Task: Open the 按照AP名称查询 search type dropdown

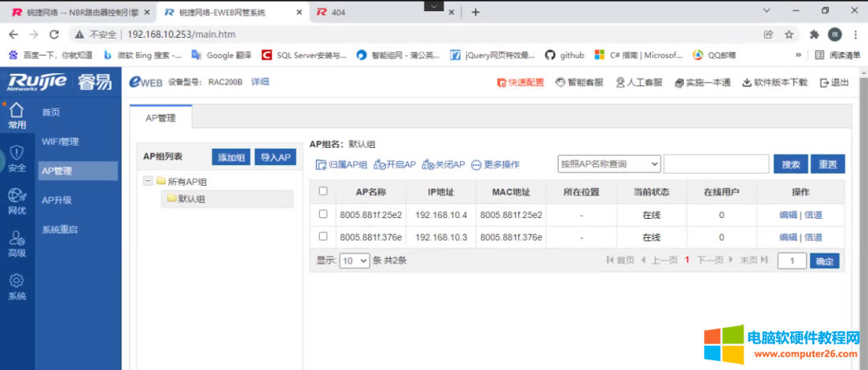Action: coord(608,164)
